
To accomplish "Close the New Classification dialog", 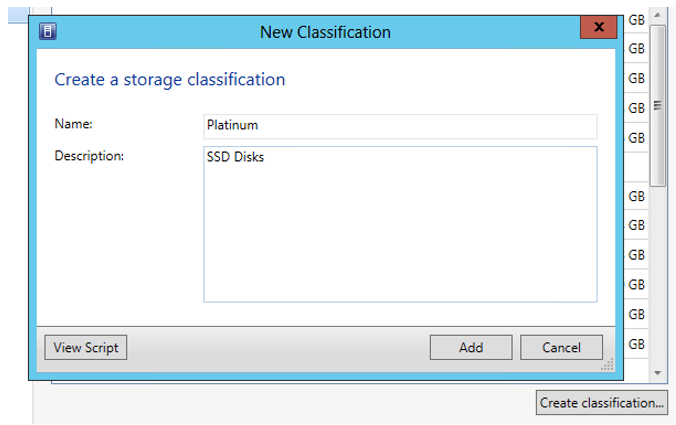I will coord(598,28).
